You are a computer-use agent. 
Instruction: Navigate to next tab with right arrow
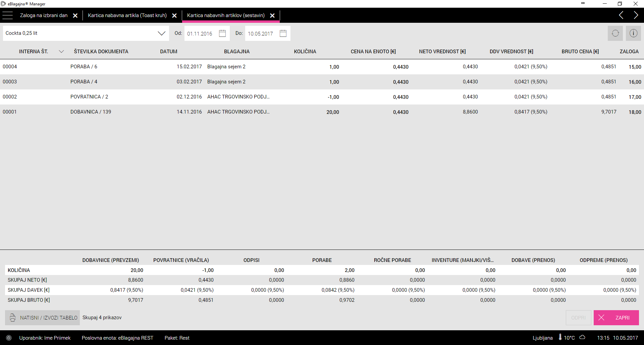pos(636,15)
